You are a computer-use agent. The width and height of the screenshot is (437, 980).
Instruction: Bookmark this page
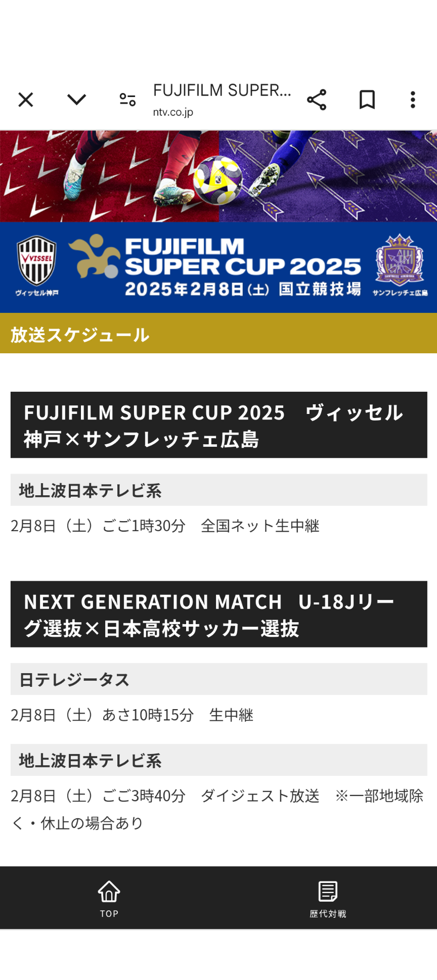[367, 100]
